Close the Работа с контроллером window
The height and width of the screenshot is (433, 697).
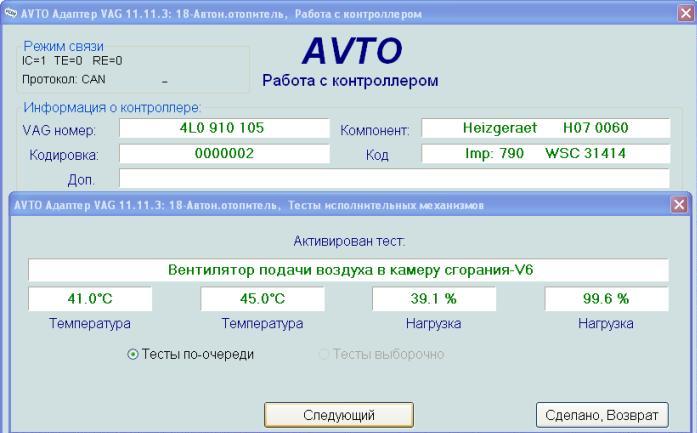click(687, 13)
